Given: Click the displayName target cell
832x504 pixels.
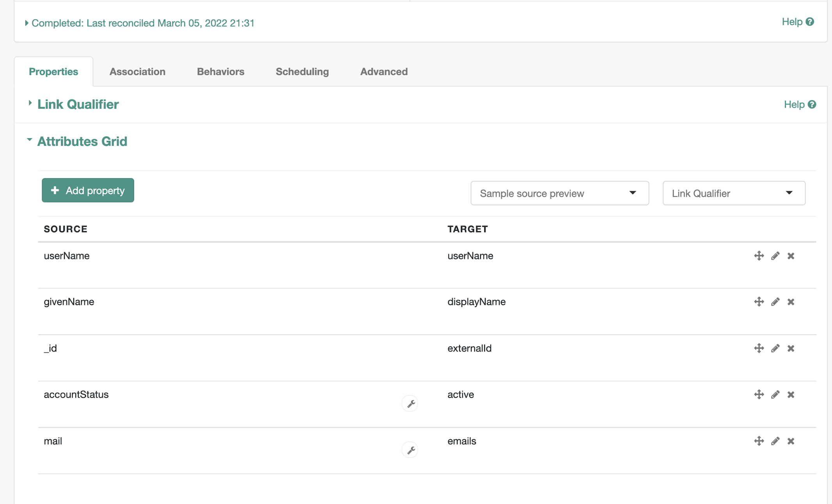Looking at the screenshot, I should pyautogui.click(x=476, y=302).
